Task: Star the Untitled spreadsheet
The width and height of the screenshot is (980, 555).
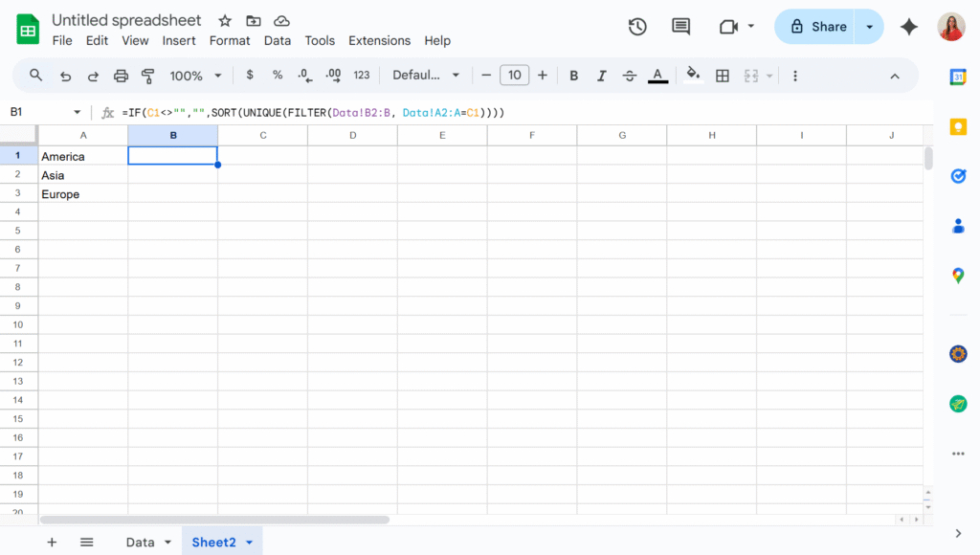Action: [x=225, y=21]
